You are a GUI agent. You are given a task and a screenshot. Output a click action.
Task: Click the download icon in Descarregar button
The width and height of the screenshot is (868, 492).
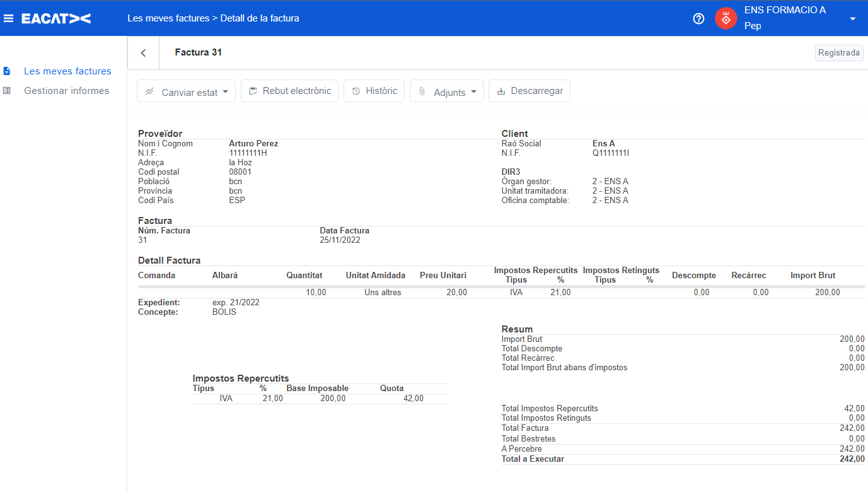[x=501, y=91]
